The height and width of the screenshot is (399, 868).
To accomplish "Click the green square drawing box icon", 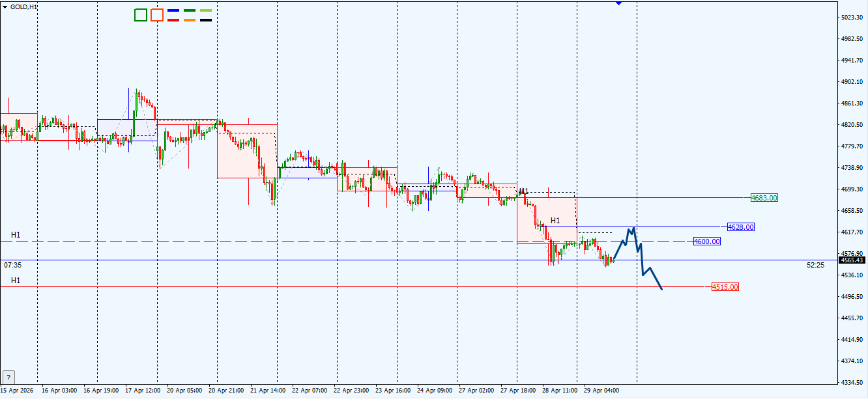I will [141, 15].
